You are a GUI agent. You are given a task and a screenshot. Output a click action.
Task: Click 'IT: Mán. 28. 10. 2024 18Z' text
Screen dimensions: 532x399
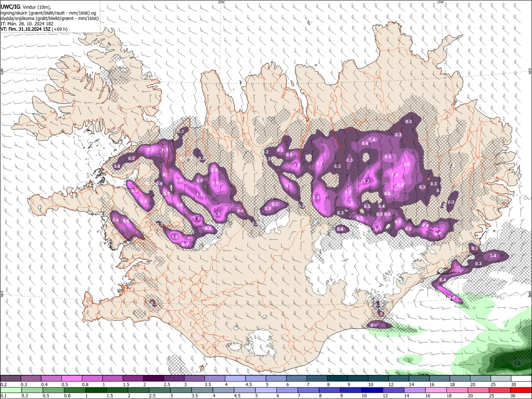27,24
